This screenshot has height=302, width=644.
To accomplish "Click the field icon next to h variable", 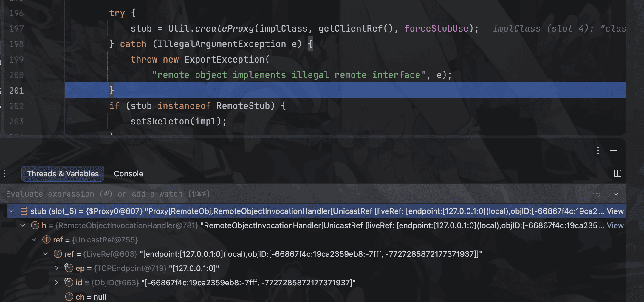I will pyautogui.click(x=35, y=225).
